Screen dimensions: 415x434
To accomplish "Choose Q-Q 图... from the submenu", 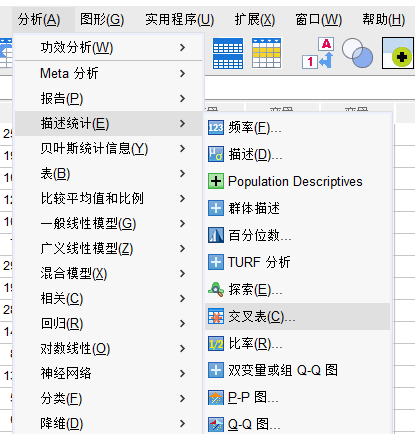I will 297,424.
